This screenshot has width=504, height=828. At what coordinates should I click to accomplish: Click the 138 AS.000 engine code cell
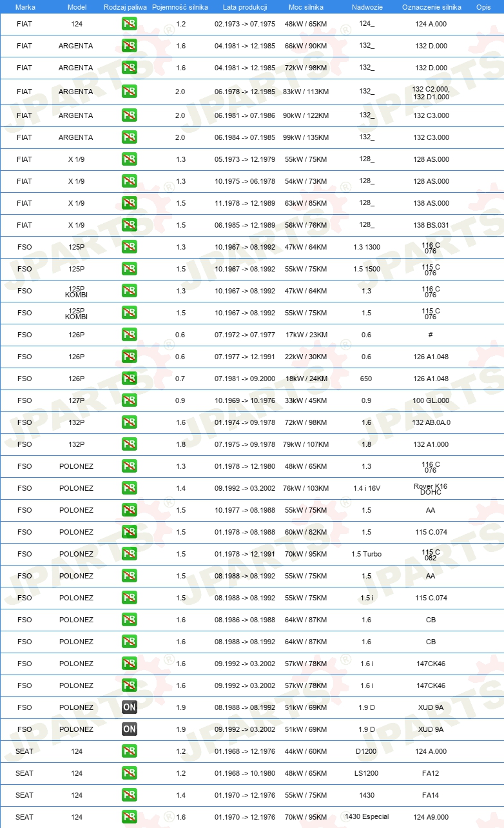pos(431,203)
